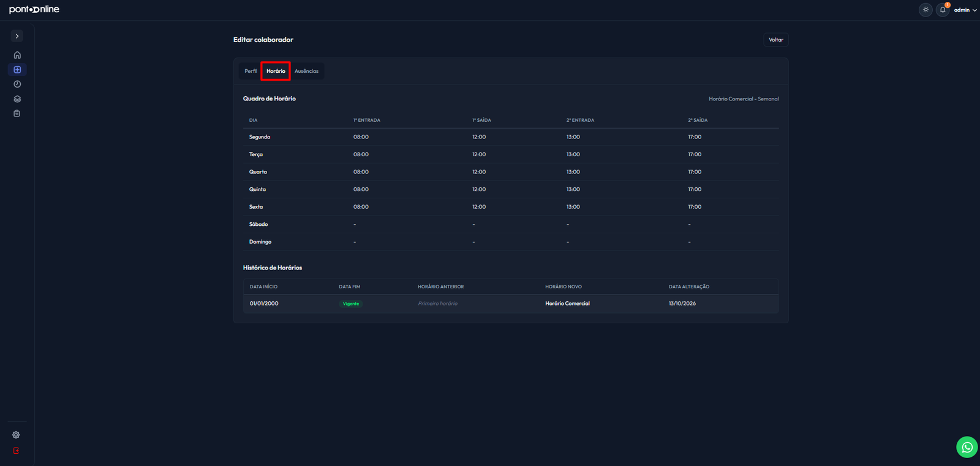Click the 'Primeiro horário' cell
Image resolution: width=980 pixels, height=466 pixels.
coord(438,304)
